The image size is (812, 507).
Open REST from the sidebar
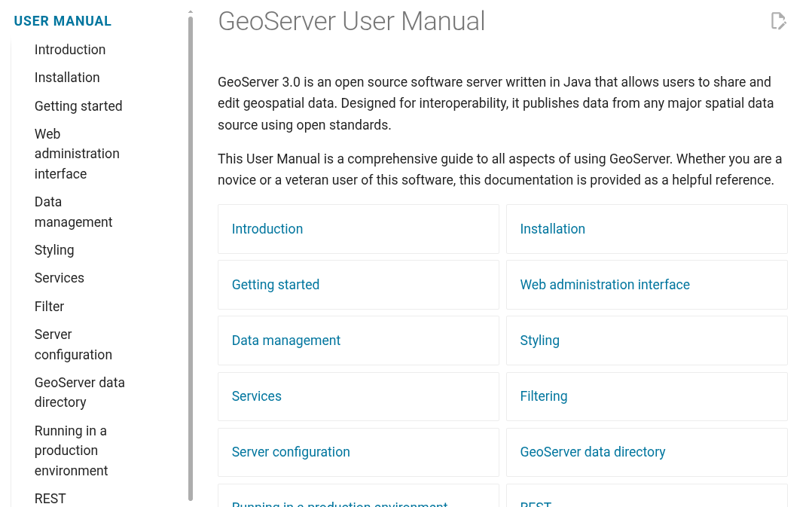[50, 499]
